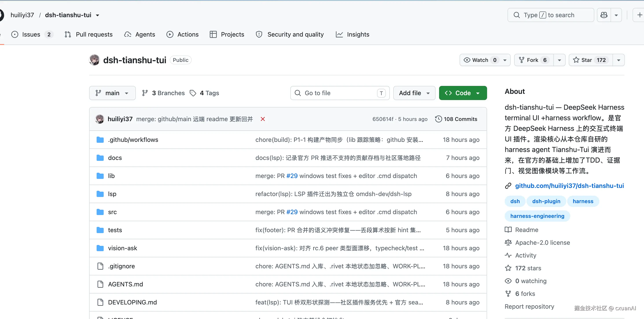Open PR #29 link in lib row
Screen dimensions: 644x319
(292, 176)
